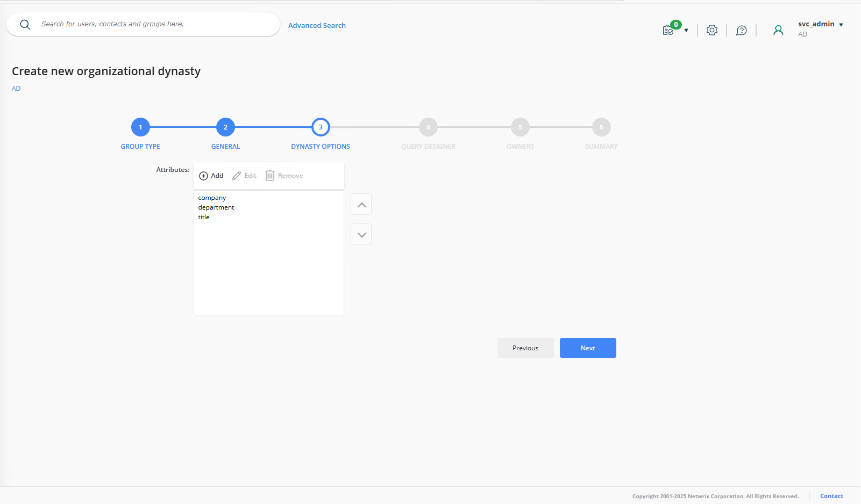This screenshot has width=861, height=504.
Task: Click the user profile icon
Action: point(778,30)
